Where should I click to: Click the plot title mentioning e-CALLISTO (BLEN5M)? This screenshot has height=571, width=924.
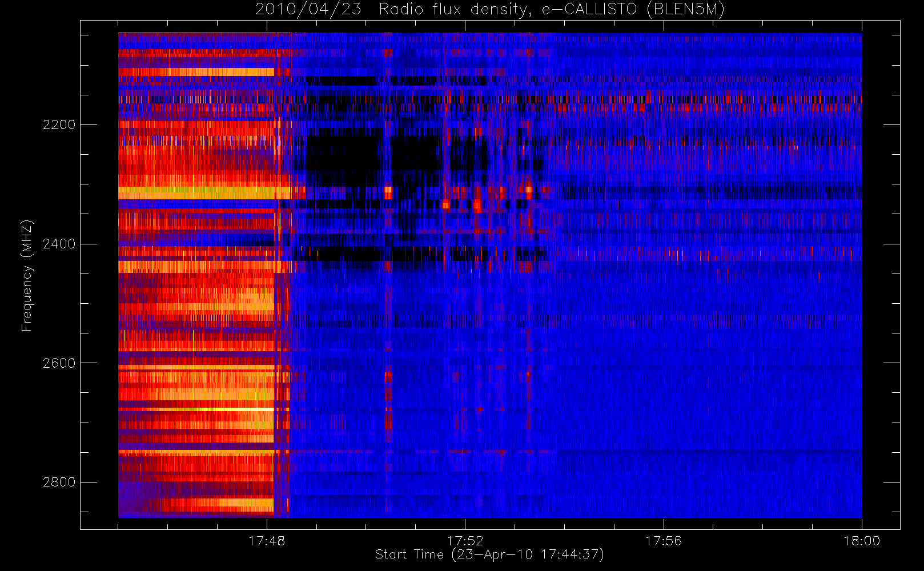tap(489, 9)
